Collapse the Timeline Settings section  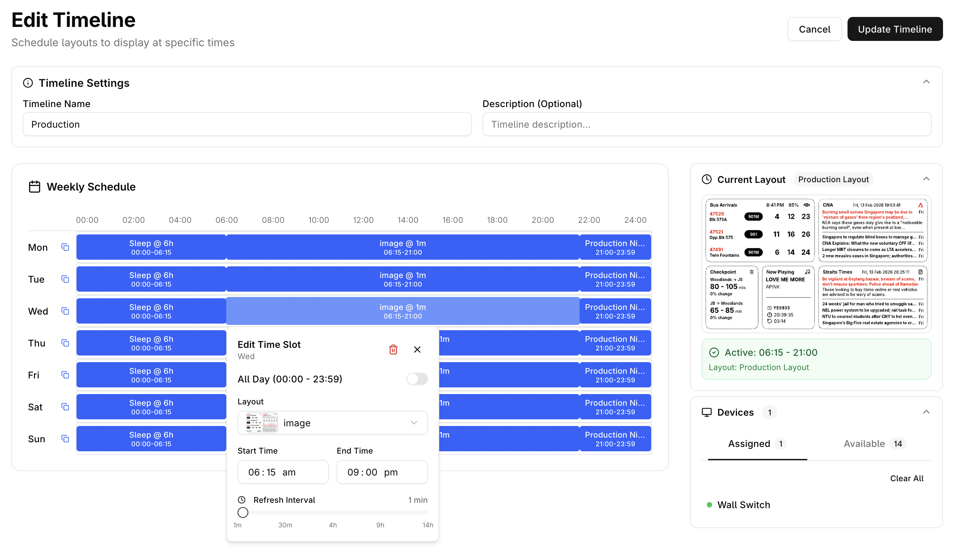pos(926,82)
